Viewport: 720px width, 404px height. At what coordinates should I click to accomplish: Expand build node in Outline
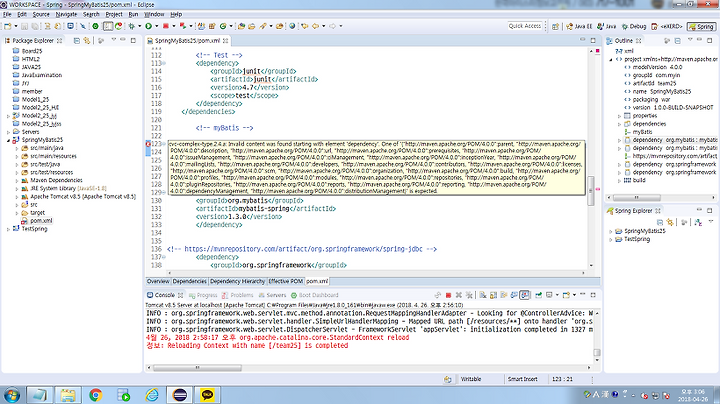(619, 180)
